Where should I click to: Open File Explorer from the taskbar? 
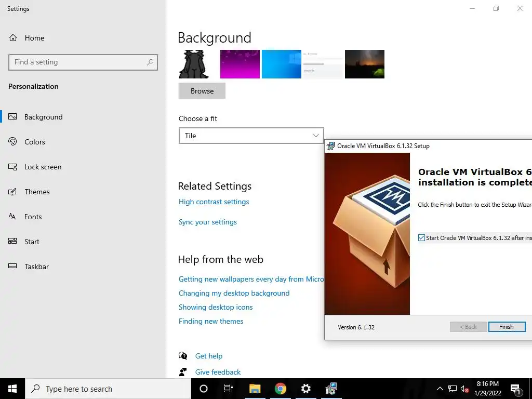tap(255, 389)
